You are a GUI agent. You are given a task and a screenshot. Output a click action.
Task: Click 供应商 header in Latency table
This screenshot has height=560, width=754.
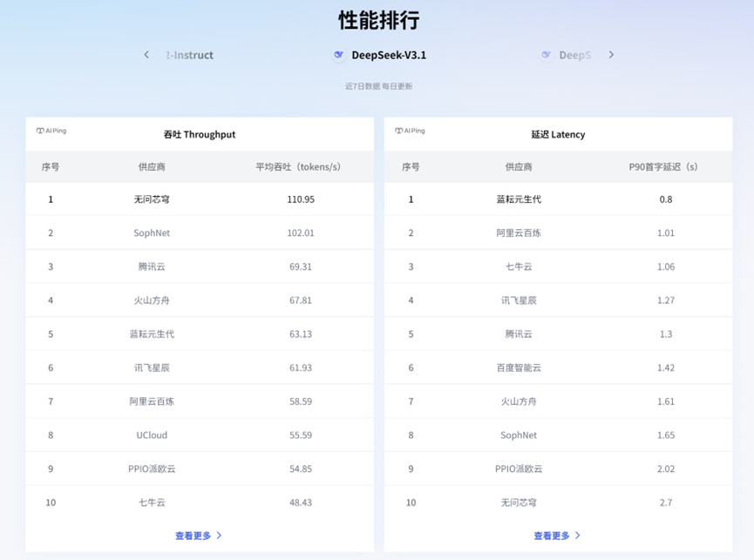click(x=519, y=166)
